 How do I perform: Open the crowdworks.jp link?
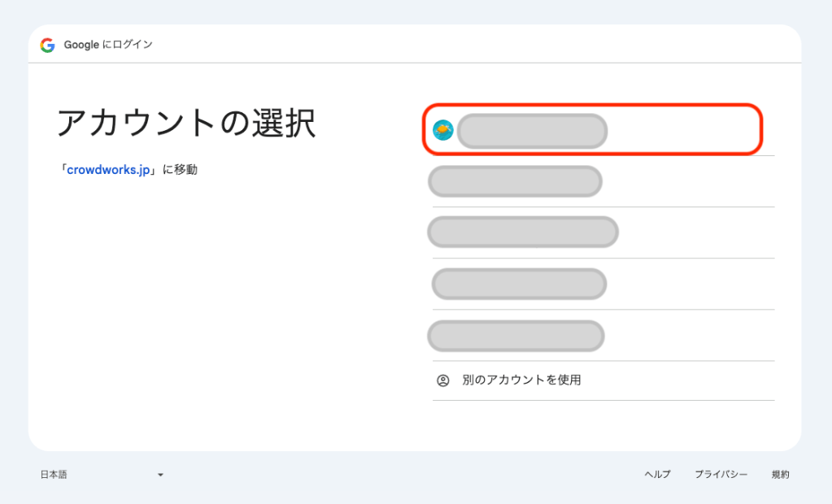click(109, 170)
